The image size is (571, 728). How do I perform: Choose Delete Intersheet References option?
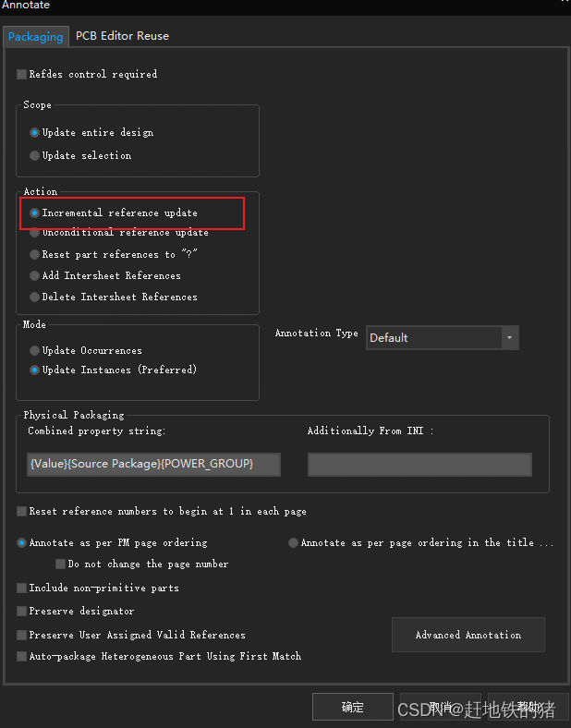point(34,297)
